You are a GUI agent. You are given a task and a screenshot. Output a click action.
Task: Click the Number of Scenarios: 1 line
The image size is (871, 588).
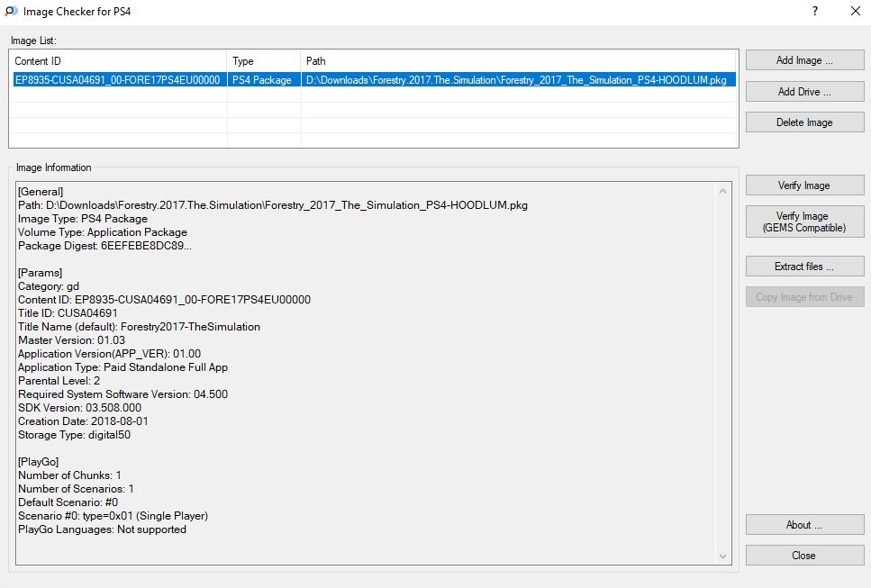click(x=76, y=489)
